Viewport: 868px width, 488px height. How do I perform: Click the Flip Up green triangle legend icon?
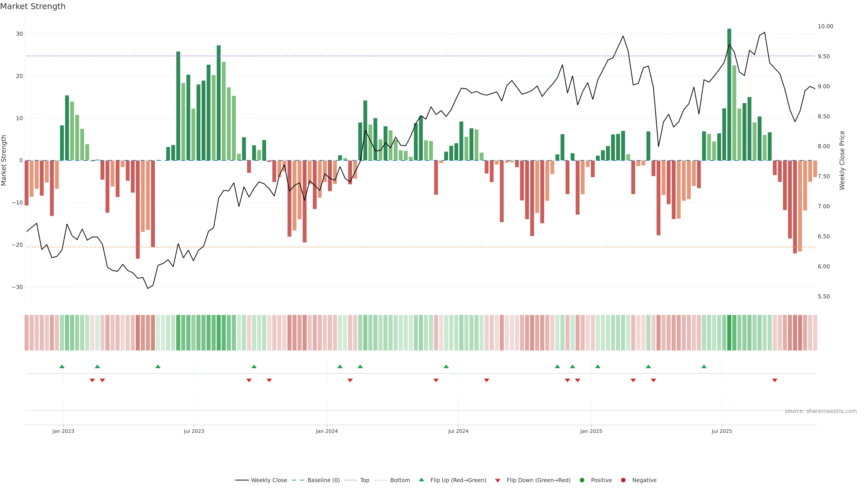click(421, 480)
